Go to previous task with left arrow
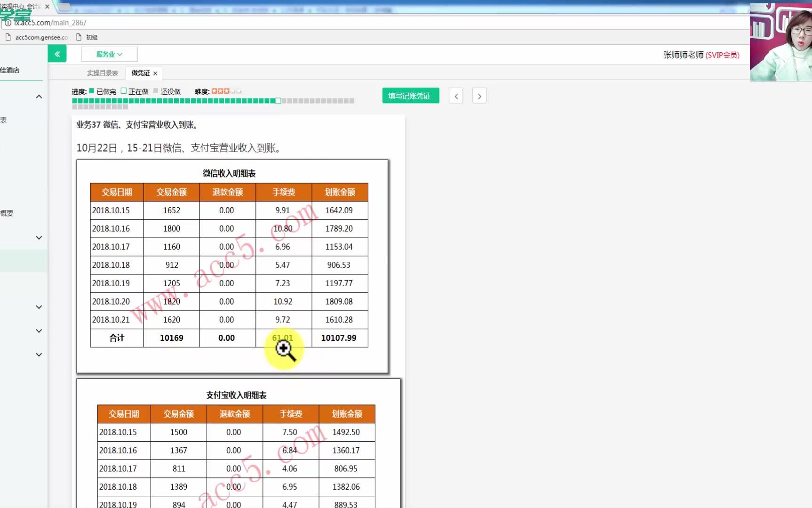The width and height of the screenshot is (812, 508). coord(456,96)
